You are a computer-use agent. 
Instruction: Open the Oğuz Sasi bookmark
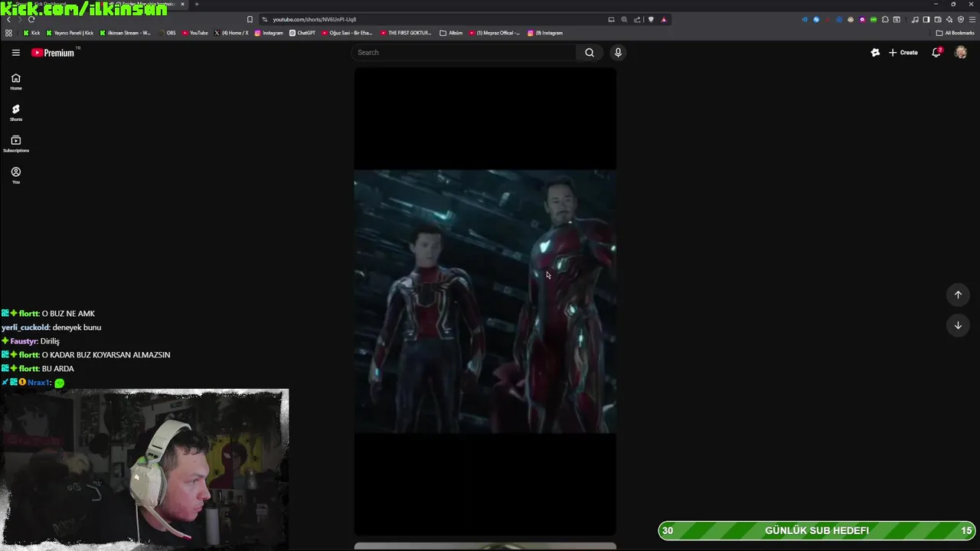coord(348,33)
